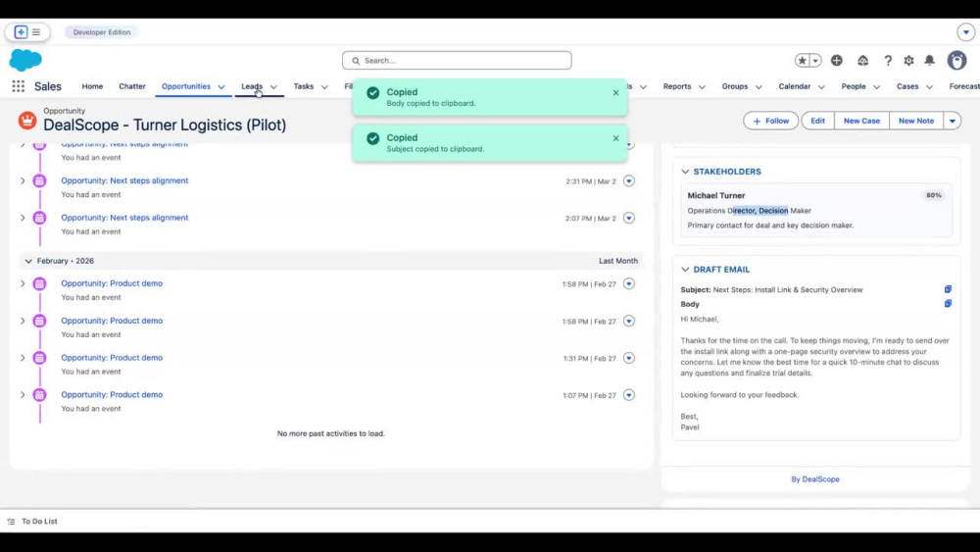Viewport: 980px width, 552px height.
Task: Open actions menu for 1:07 PM demo
Action: [x=629, y=394]
